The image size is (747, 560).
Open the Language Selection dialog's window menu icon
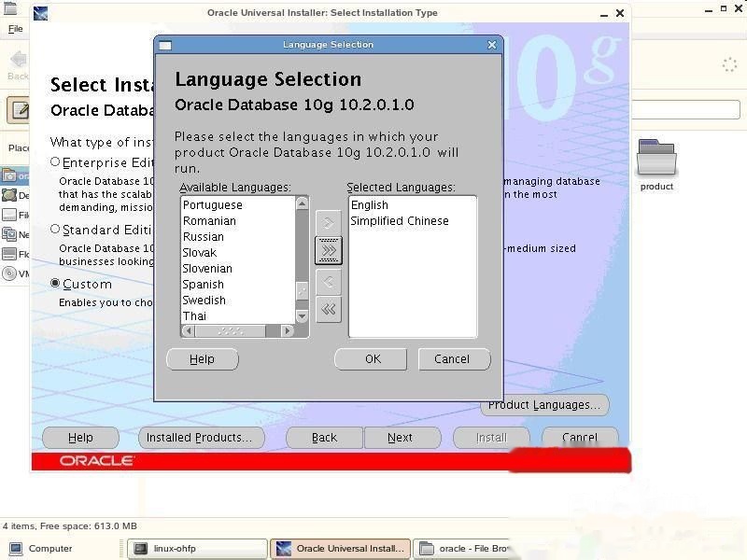[x=165, y=45]
